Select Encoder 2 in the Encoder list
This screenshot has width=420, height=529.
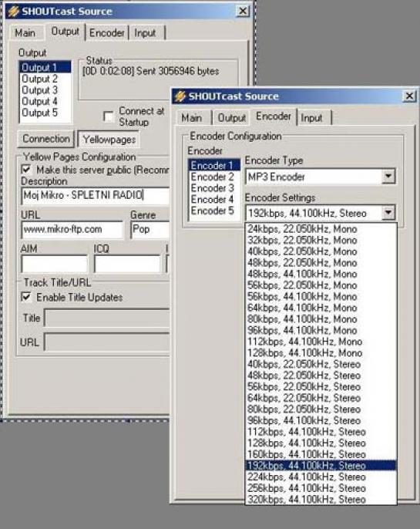tap(214, 177)
